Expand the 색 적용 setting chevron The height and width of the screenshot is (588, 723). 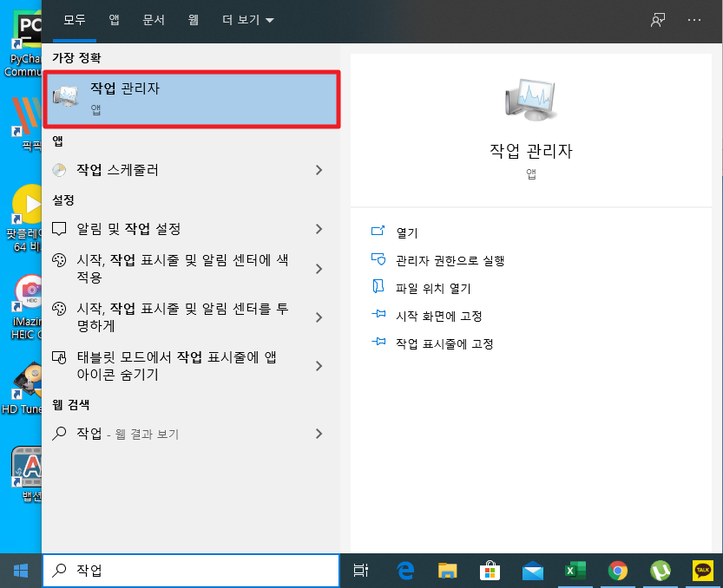point(319,269)
